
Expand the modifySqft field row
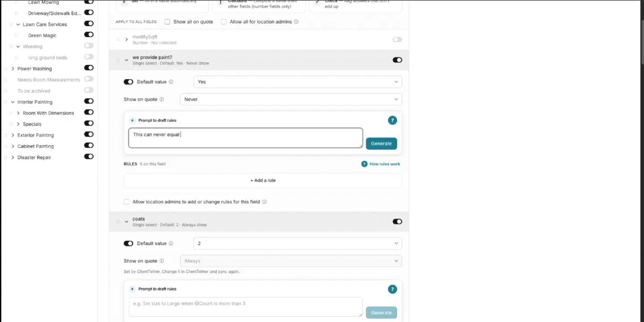[x=127, y=39]
